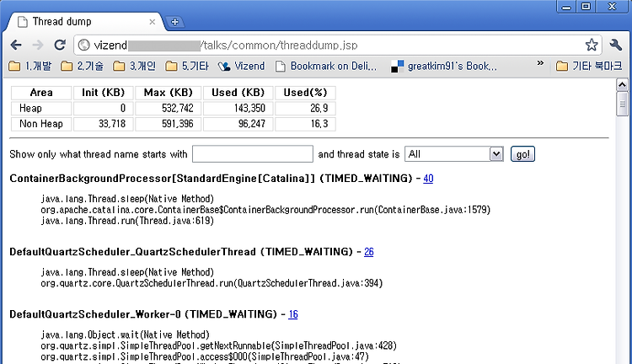Click the Heap row label
Image resolution: width=632 pixels, height=364 pixels.
point(30,108)
